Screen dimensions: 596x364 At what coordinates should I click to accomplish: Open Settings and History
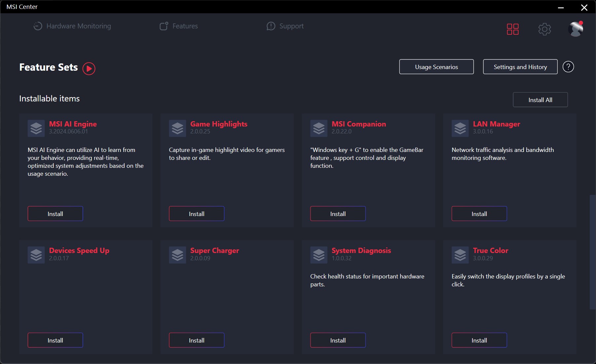coord(520,67)
